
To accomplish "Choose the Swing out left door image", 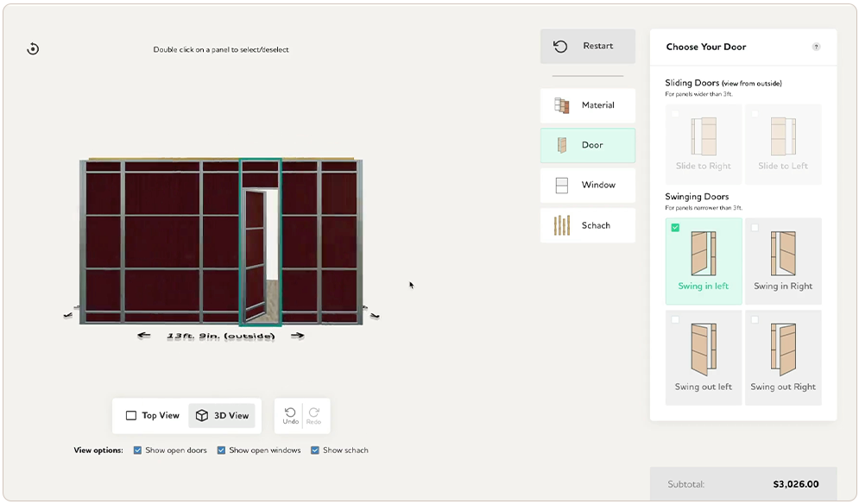I will tap(704, 349).
